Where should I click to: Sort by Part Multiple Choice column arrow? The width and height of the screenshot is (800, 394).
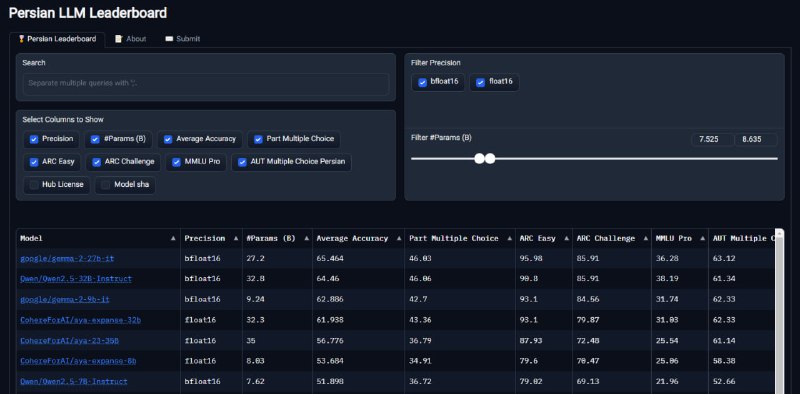click(x=509, y=238)
